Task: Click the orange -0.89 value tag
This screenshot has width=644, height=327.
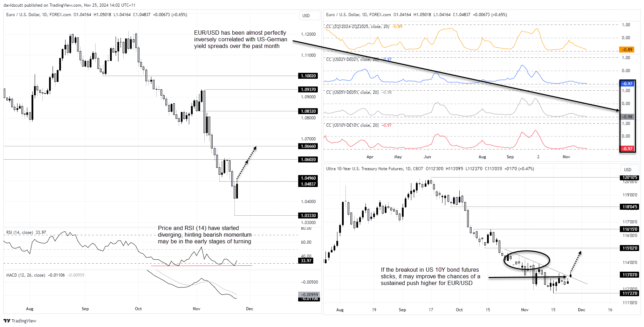Action: pyautogui.click(x=627, y=50)
